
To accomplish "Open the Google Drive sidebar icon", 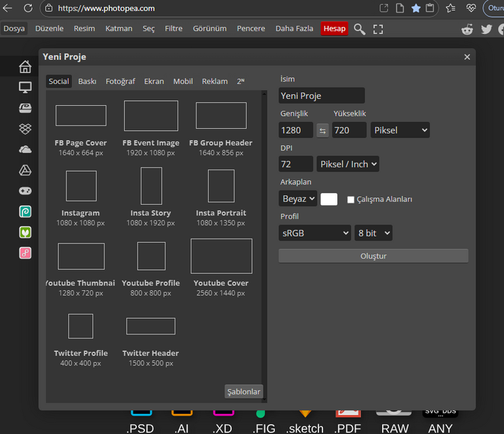I will click(25, 170).
